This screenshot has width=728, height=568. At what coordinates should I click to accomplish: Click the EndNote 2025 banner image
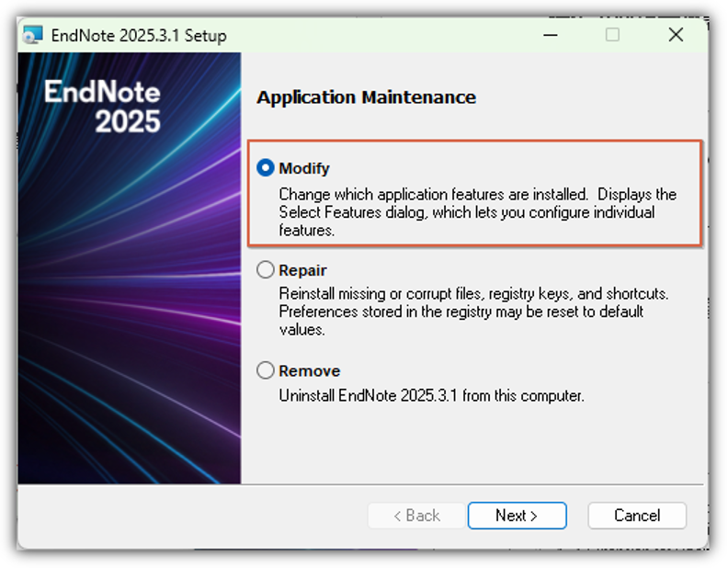(130, 267)
